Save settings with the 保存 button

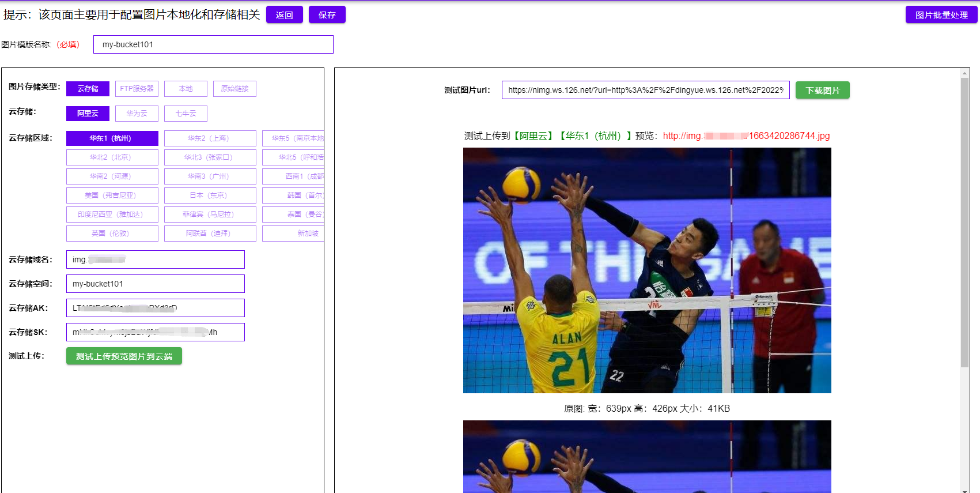[327, 15]
